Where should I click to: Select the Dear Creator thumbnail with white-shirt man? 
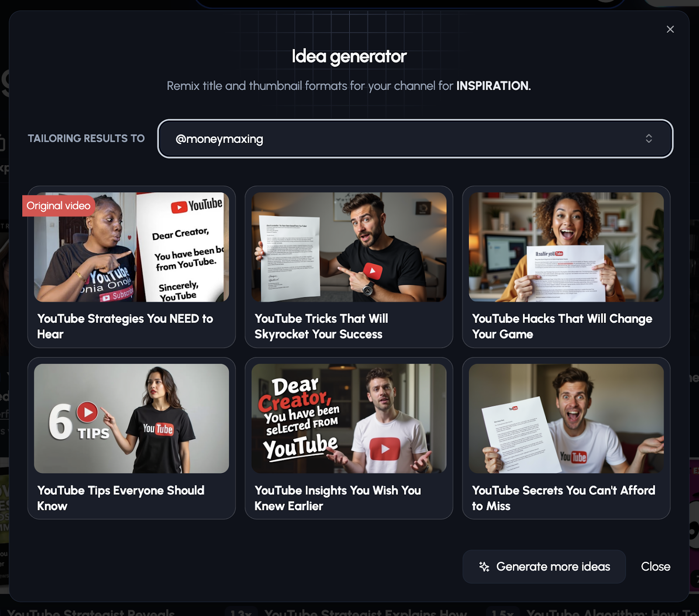pyautogui.click(x=349, y=419)
